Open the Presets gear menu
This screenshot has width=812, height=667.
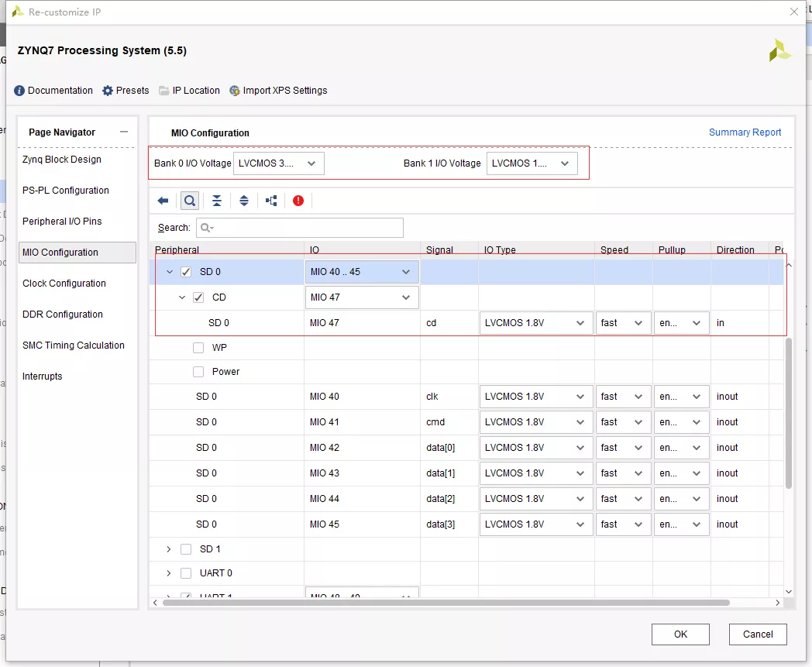tap(126, 91)
